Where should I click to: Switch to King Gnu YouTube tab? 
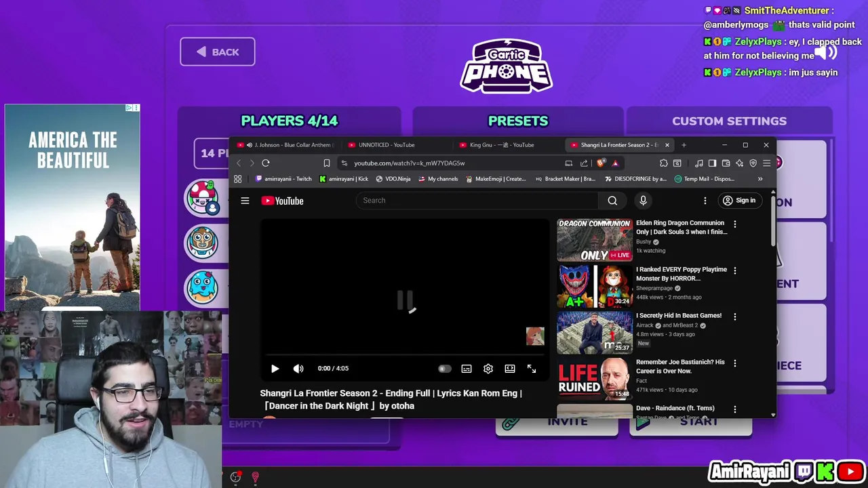[x=507, y=145]
